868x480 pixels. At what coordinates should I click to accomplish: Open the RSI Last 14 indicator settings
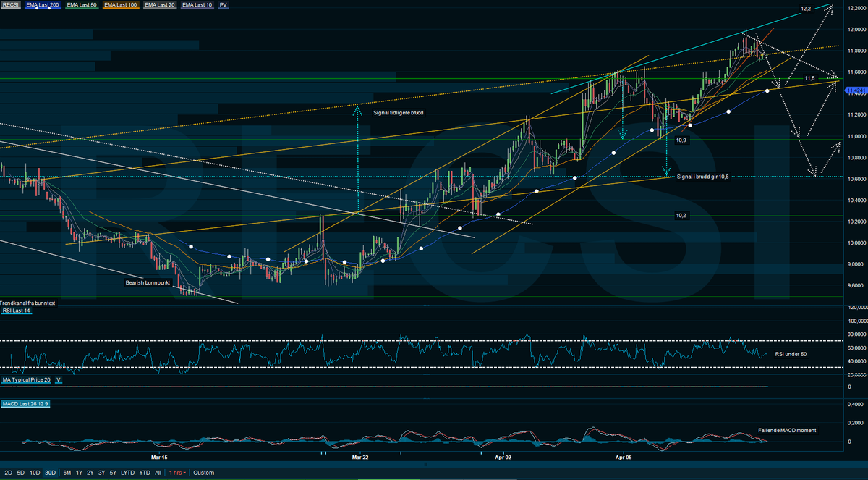[x=16, y=311]
